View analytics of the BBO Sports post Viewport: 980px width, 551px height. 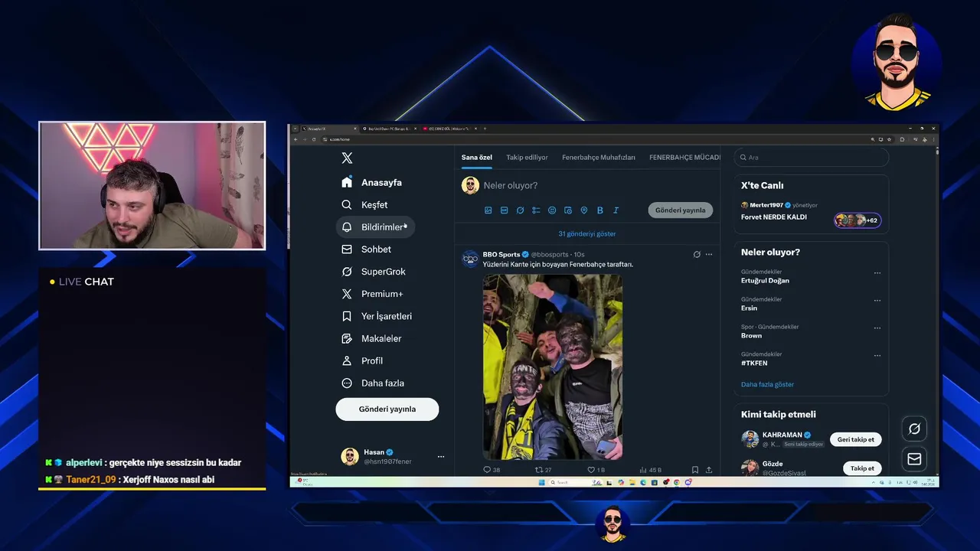click(650, 470)
